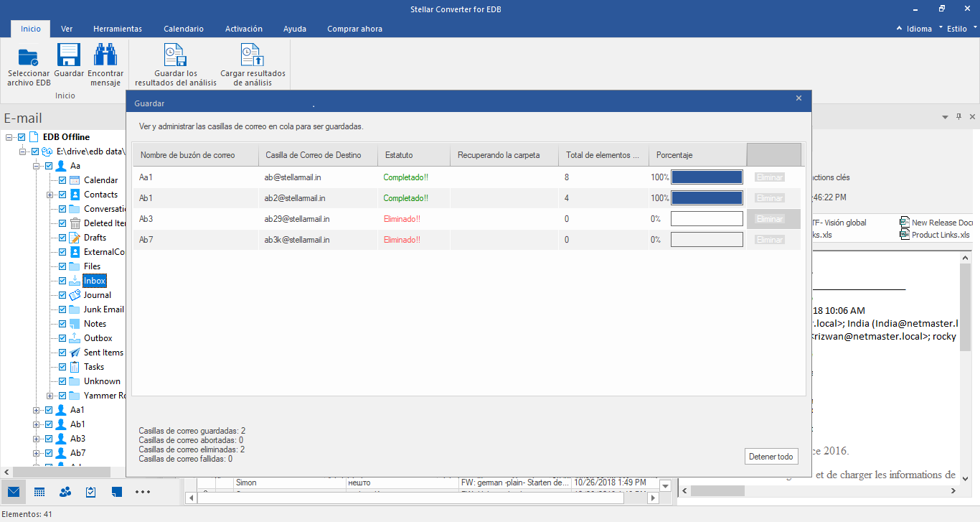Viewport: 980px width, 522px height.
Task: Switch to Contacts view in bottom bar
Action: pyautogui.click(x=65, y=492)
